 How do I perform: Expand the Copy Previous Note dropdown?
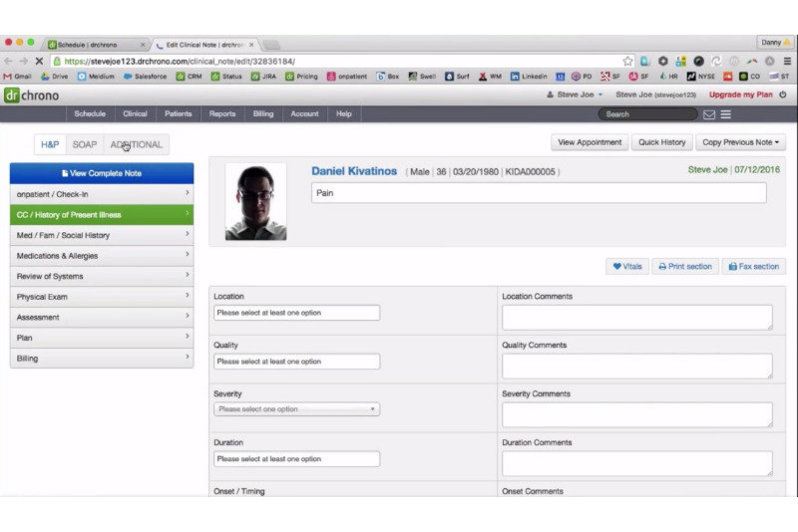[740, 142]
